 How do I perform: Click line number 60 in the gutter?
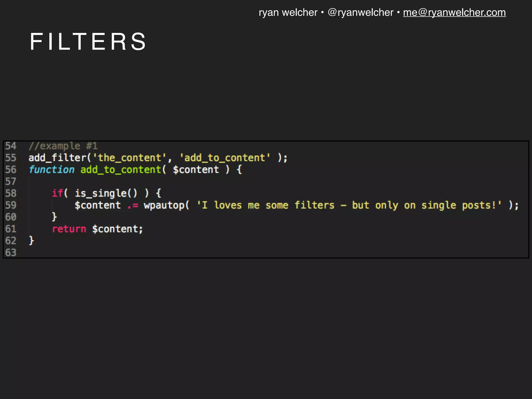click(x=11, y=217)
